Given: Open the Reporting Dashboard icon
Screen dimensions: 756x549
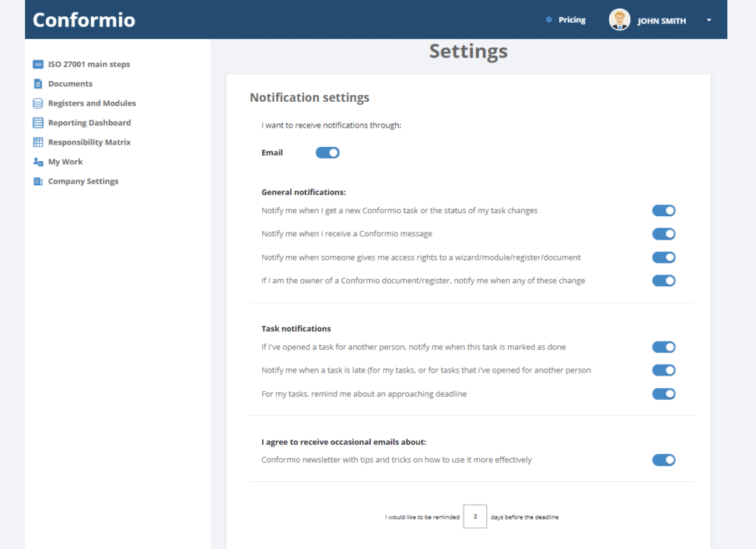Looking at the screenshot, I should [x=38, y=122].
